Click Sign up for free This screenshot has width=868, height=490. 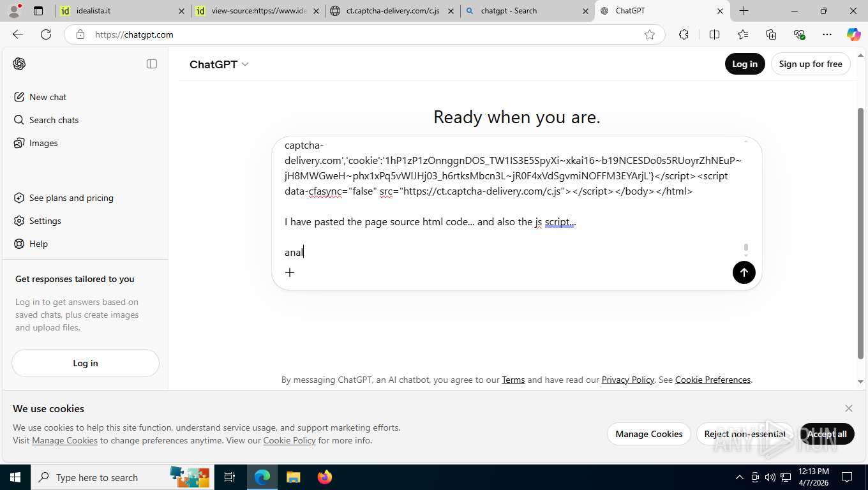(811, 64)
